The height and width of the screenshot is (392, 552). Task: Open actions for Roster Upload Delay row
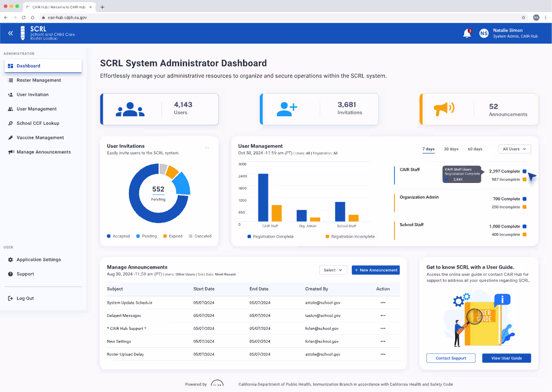tap(383, 355)
